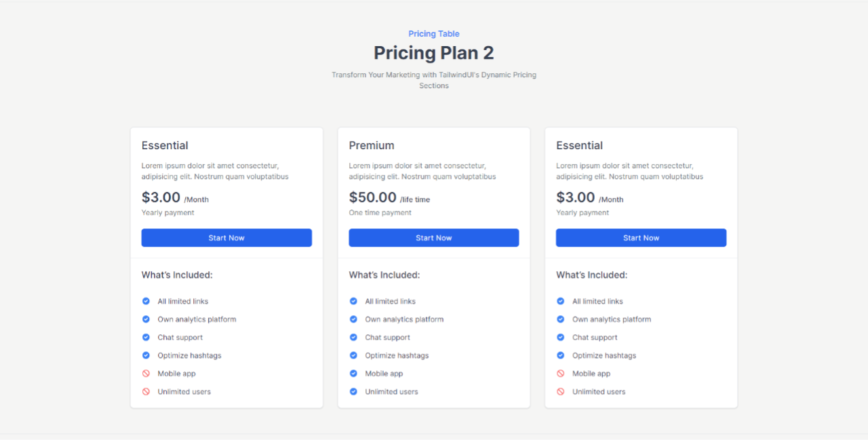The width and height of the screenshot is (868, 440).
Task: Click blocked icon beside Mobile app, left Essential card
Action: (146, 374)
